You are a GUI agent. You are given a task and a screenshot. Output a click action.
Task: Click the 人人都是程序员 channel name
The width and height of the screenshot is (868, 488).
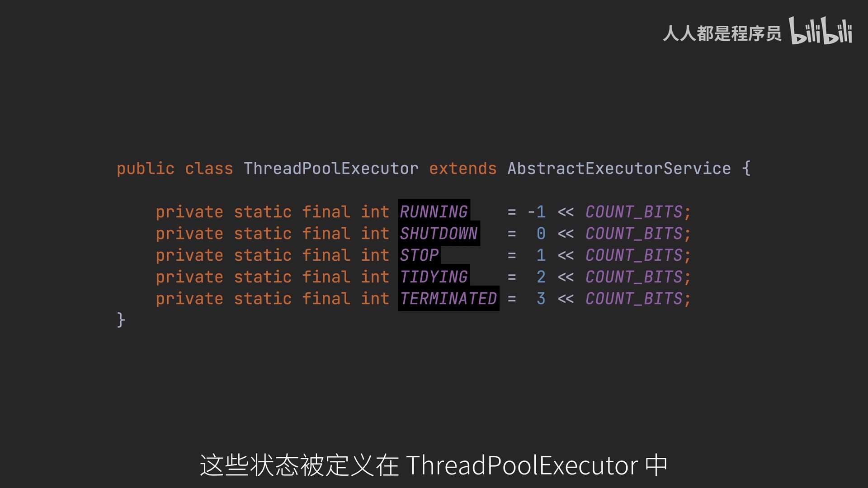(722, 33)
